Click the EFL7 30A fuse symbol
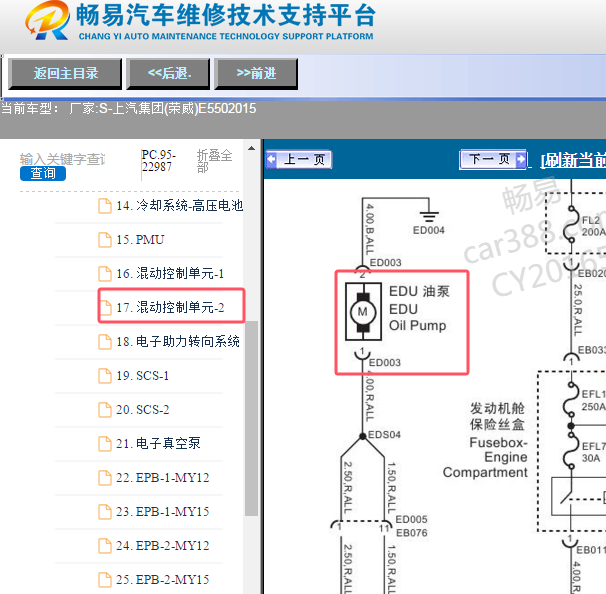Screen dimensions: 606x594 [572, 451]
